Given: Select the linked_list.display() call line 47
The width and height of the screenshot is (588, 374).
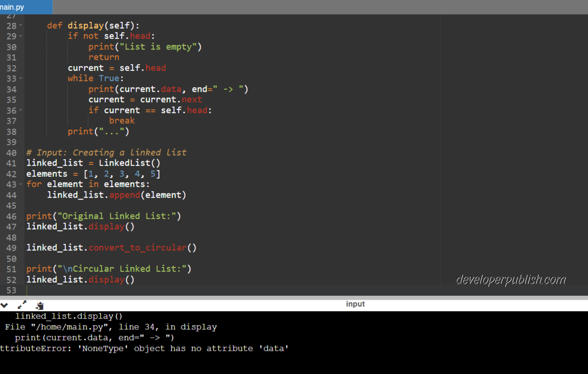Looking at the screenshot, I should [x=80, y=227].
